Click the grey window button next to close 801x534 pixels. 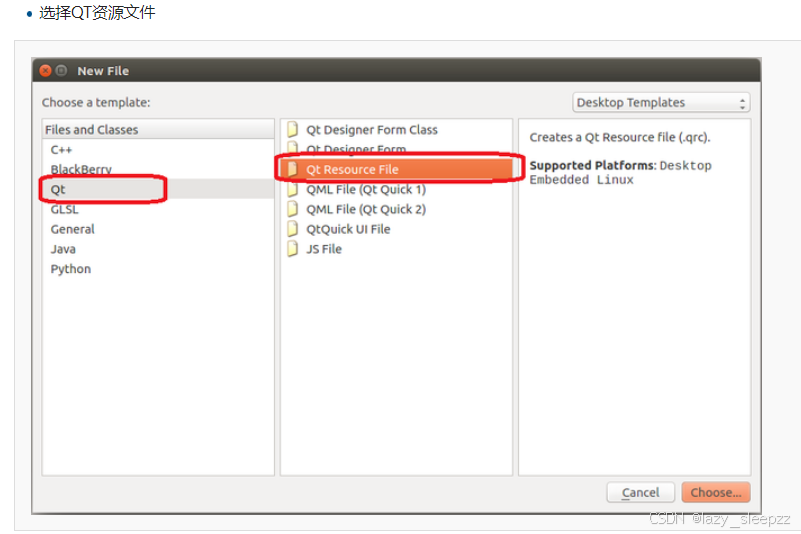(x=61, y=71)
